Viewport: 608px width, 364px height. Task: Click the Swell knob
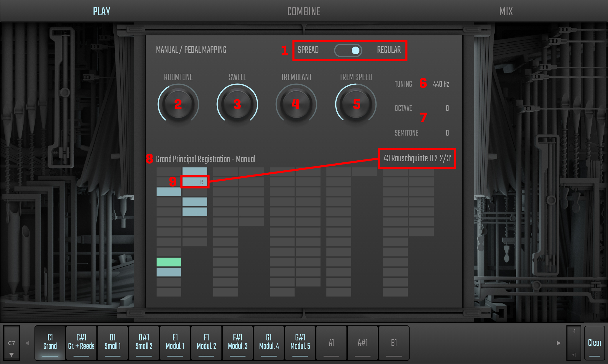point(237,104)
